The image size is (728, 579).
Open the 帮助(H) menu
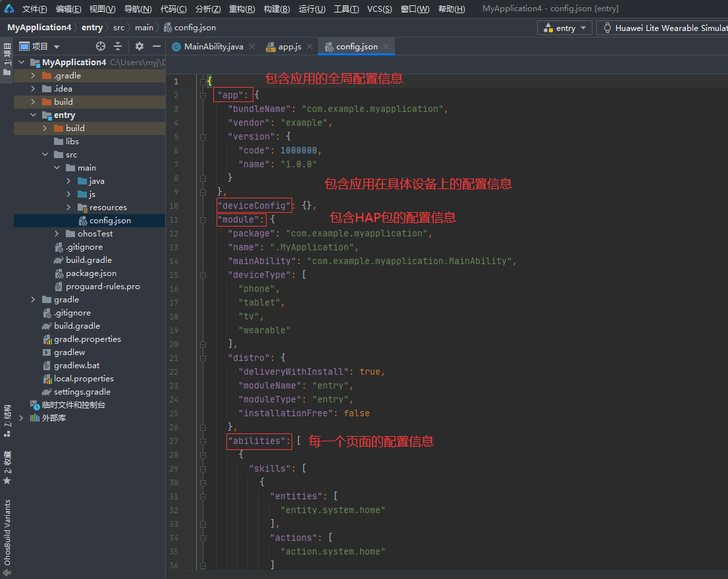(x=452, y=9)
